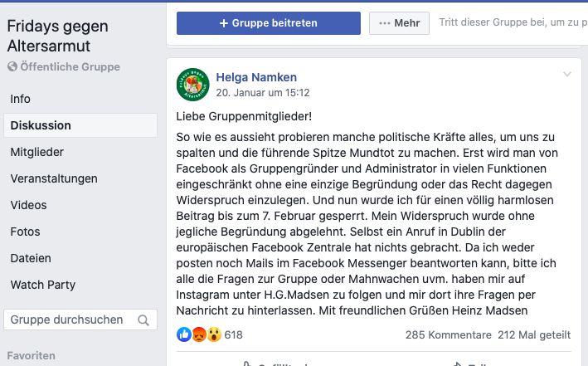588x366 pixels.
Task: Open Helga Namken's profile picture
Action: (192, 85)
